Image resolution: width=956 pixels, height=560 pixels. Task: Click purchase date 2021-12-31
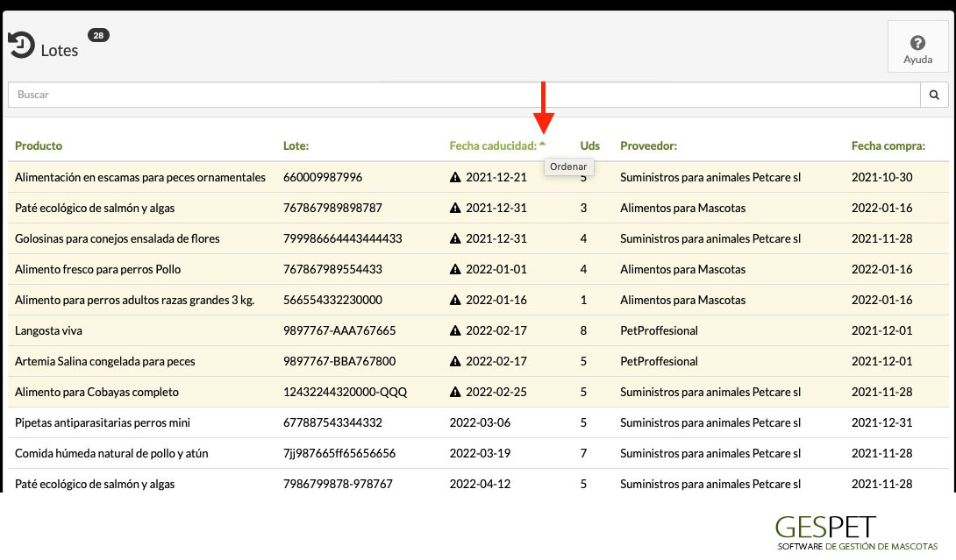coord(881,422)
